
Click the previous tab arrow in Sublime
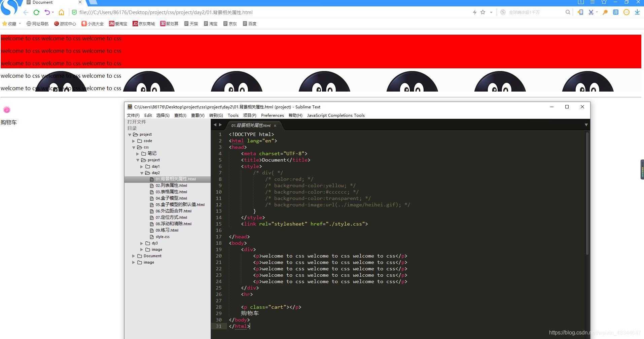tap(215, 125)
